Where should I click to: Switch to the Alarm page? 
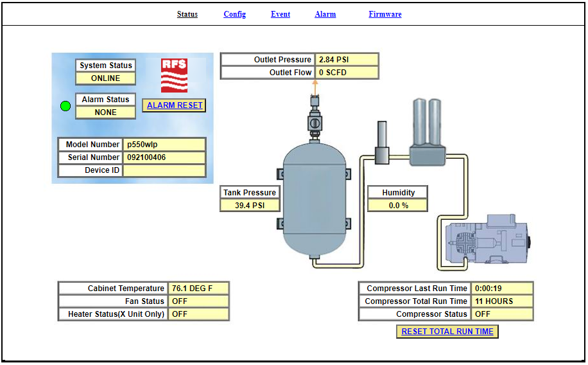(325, 14)
